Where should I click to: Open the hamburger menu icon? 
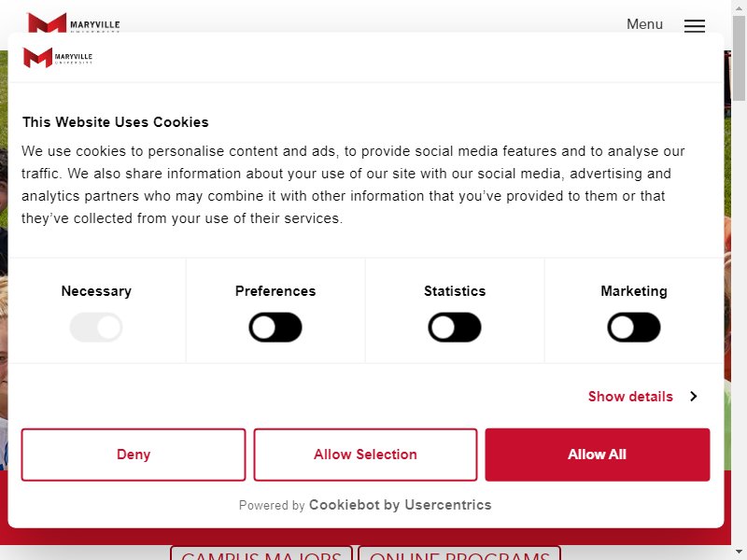point(694,26)
